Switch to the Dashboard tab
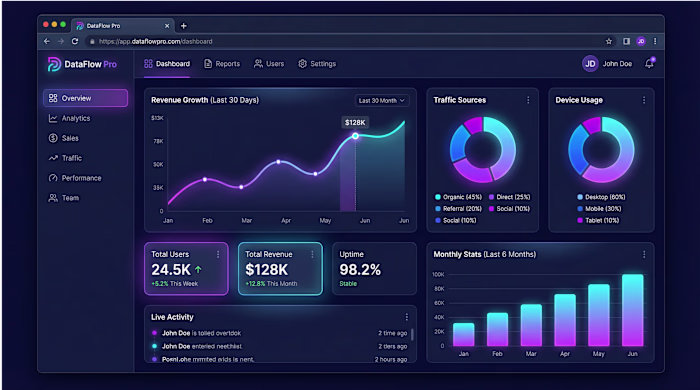 (x=167, y=64)
